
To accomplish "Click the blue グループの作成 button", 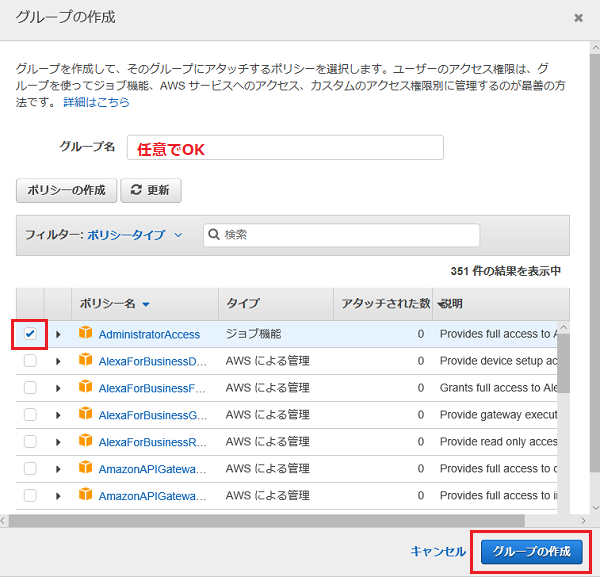I will coord(532,552).
